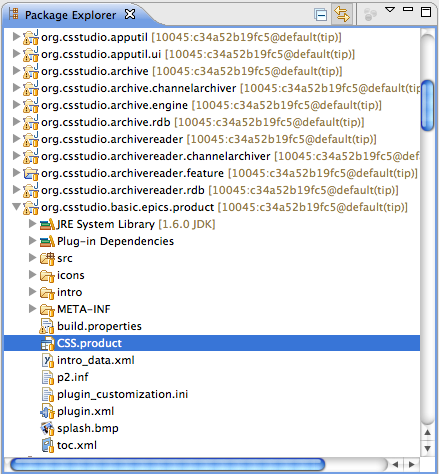This screenshot has width=439, height=474.
Task: Click the icons folder icon
Action: click(47, 276)
